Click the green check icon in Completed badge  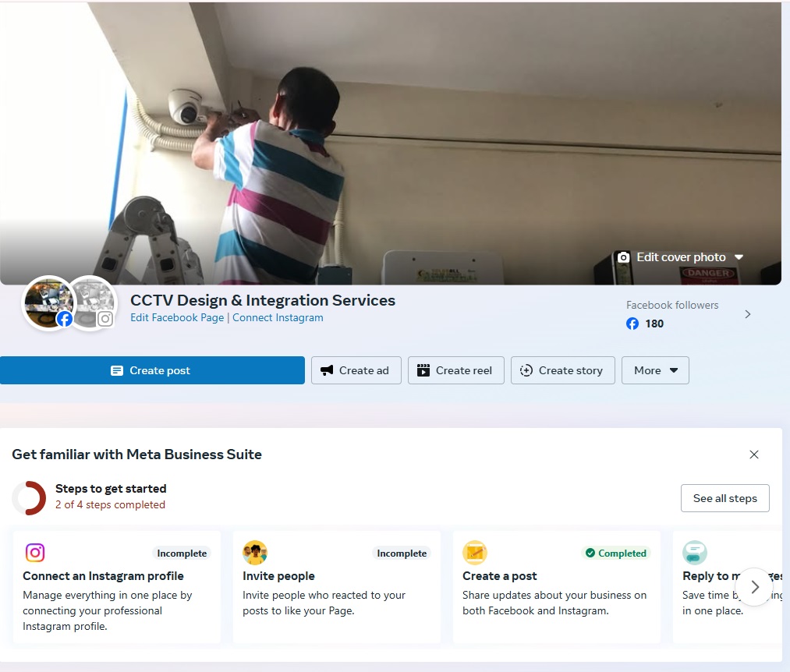[590, 554]
